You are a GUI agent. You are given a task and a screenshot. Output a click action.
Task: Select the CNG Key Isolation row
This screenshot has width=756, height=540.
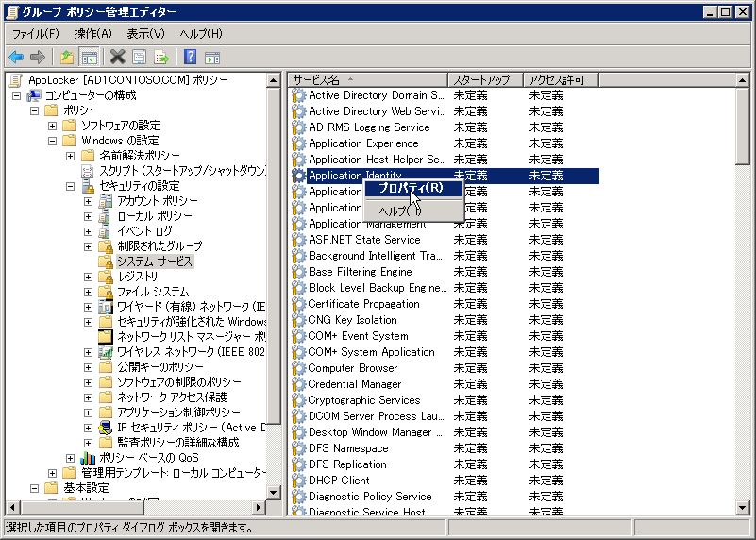444,320
